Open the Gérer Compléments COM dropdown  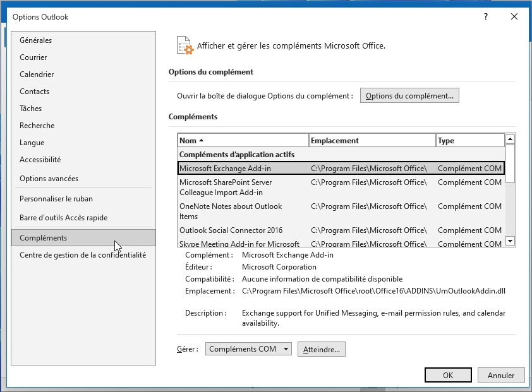coord(248,349)
